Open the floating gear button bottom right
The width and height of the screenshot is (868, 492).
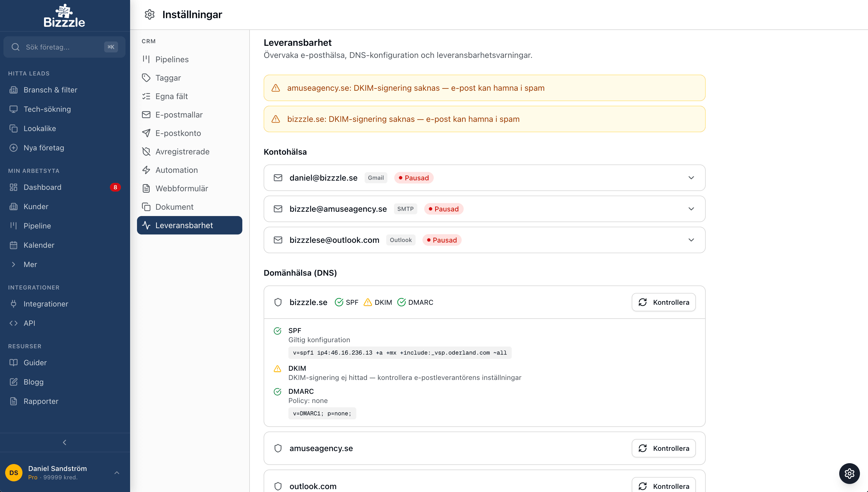(849, 473)
